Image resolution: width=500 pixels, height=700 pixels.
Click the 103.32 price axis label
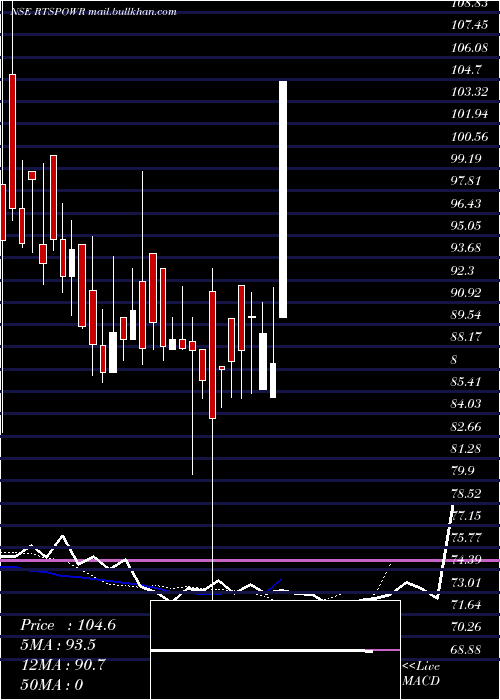pos(470,92)
